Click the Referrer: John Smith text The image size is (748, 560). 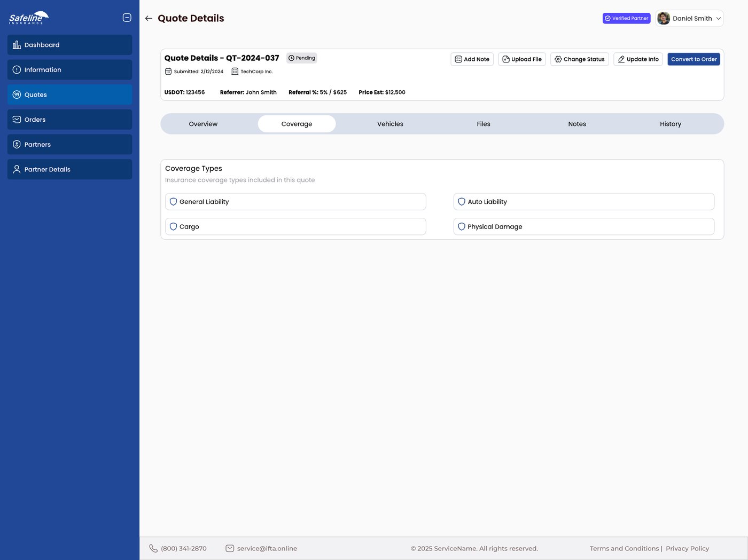[x=248, y=92]
